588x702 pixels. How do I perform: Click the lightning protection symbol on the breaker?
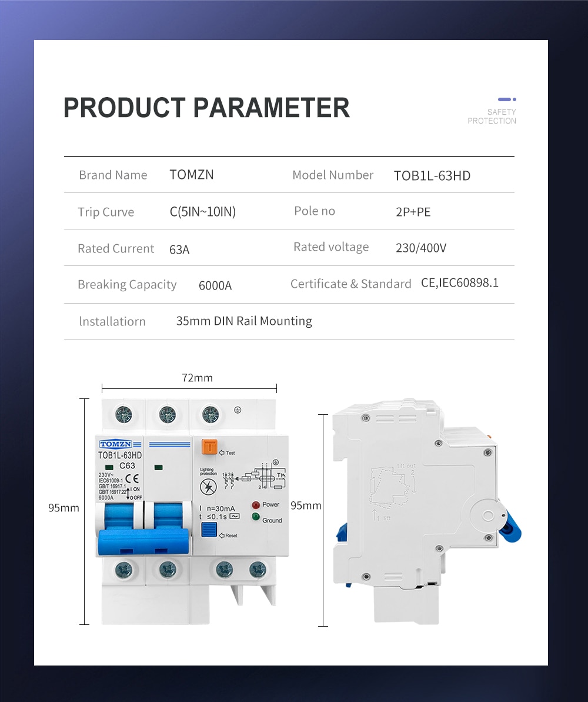[x=209, y=487]
